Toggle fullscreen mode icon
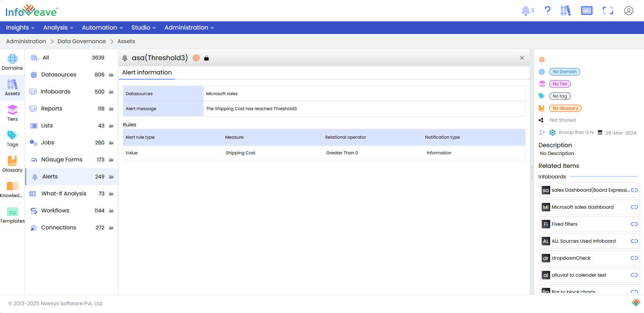 [608, 11]
